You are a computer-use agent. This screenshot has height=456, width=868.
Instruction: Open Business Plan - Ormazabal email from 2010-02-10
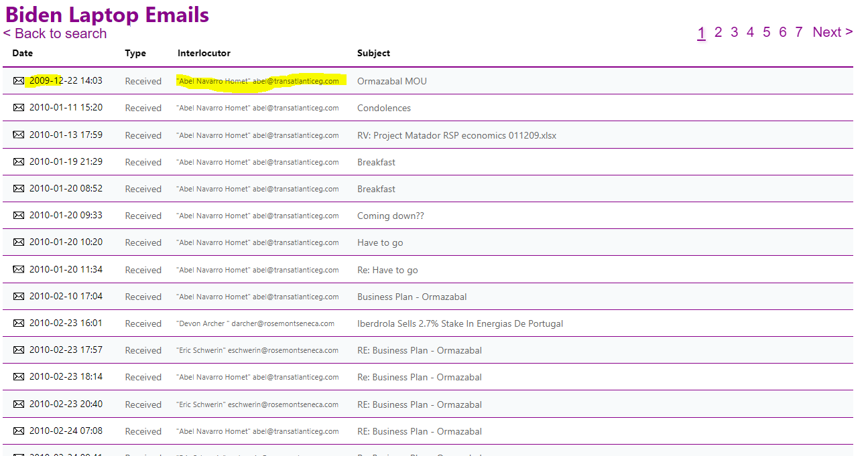tap(412, 297)
